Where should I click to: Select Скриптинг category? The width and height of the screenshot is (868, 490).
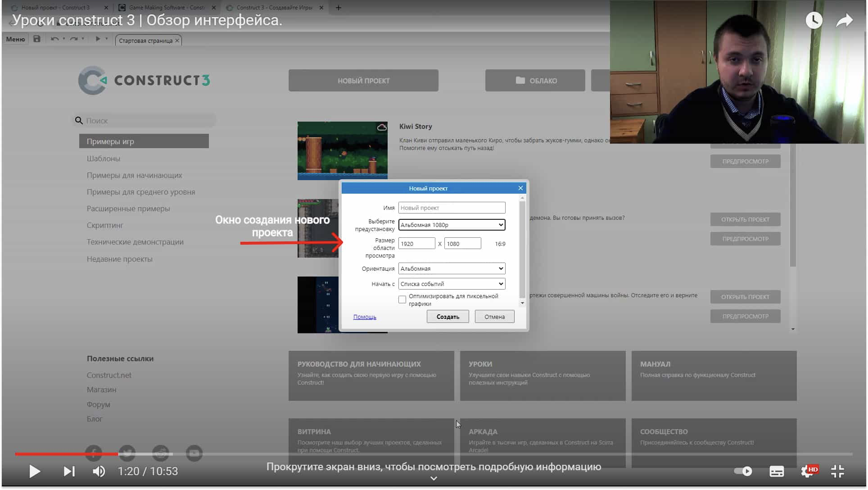pos(105,225)
